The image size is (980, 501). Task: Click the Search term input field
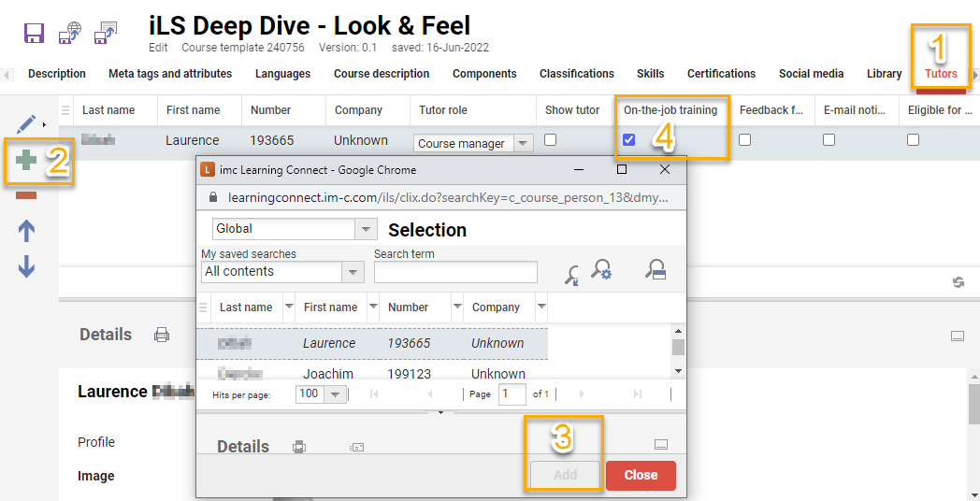pos(455,272)
